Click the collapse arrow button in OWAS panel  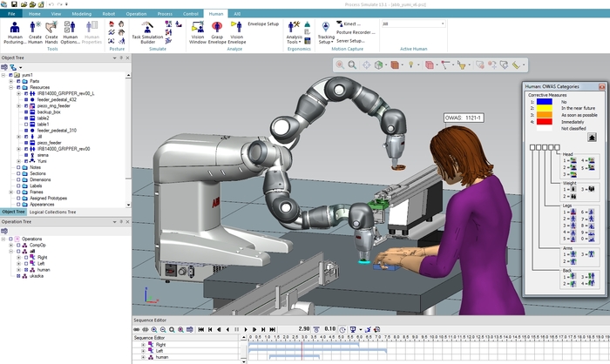[x=592, y=138]
